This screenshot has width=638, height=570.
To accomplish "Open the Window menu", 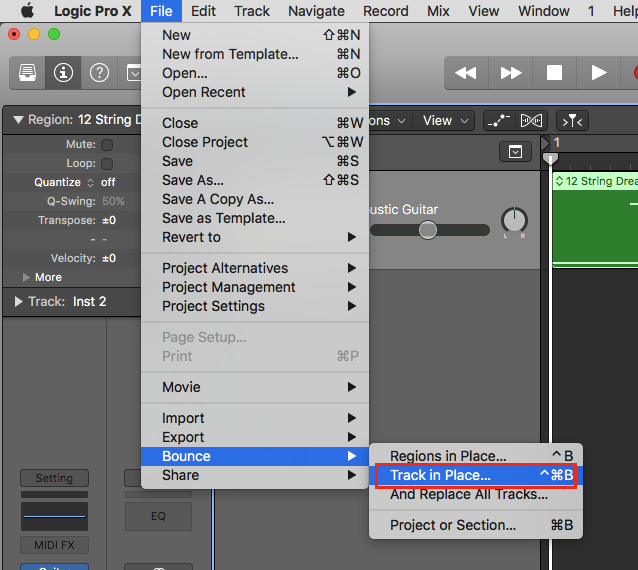I will tap(544, 11).
